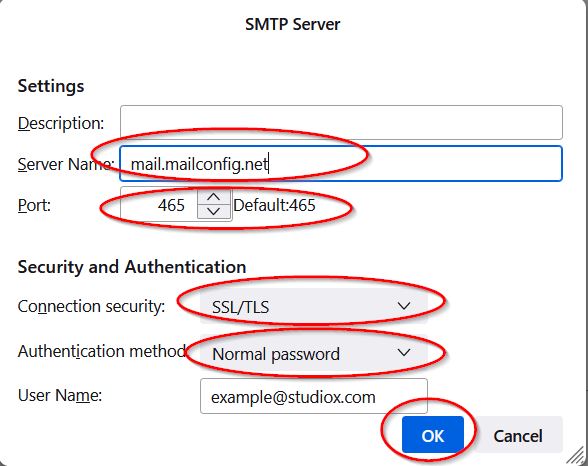Viewport: 588px width, 466px height.
Task: Open the Connection security SSL/TLS dropdown
Action: tap(314, 306)
